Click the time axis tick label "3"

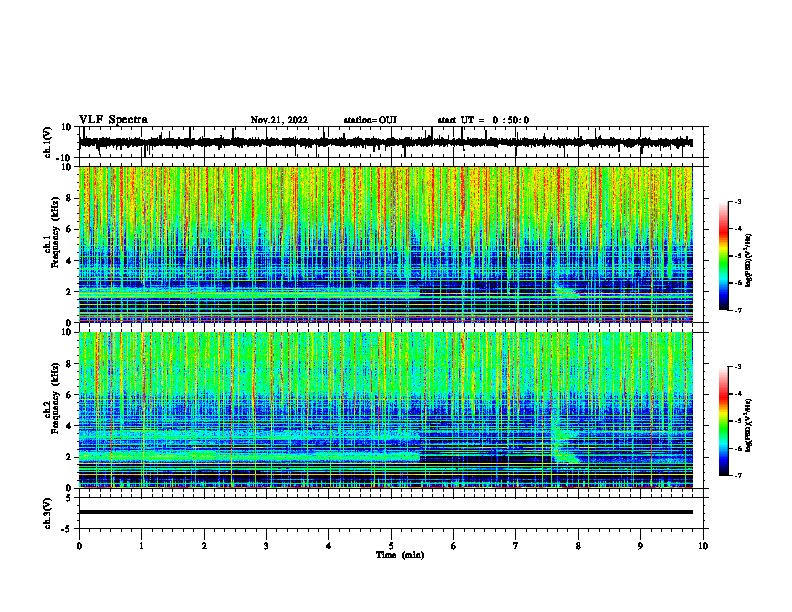pyautogui.click(x=266, y=546)
